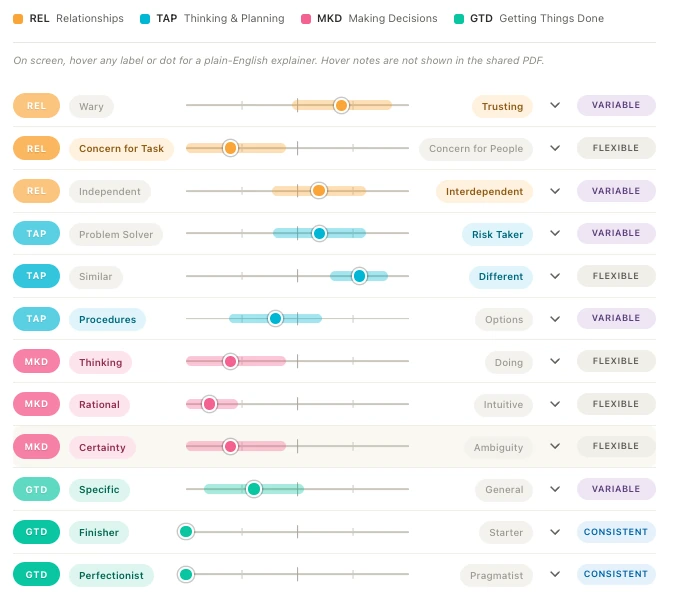Click the Concern for Task label

(x=122, y=149)
